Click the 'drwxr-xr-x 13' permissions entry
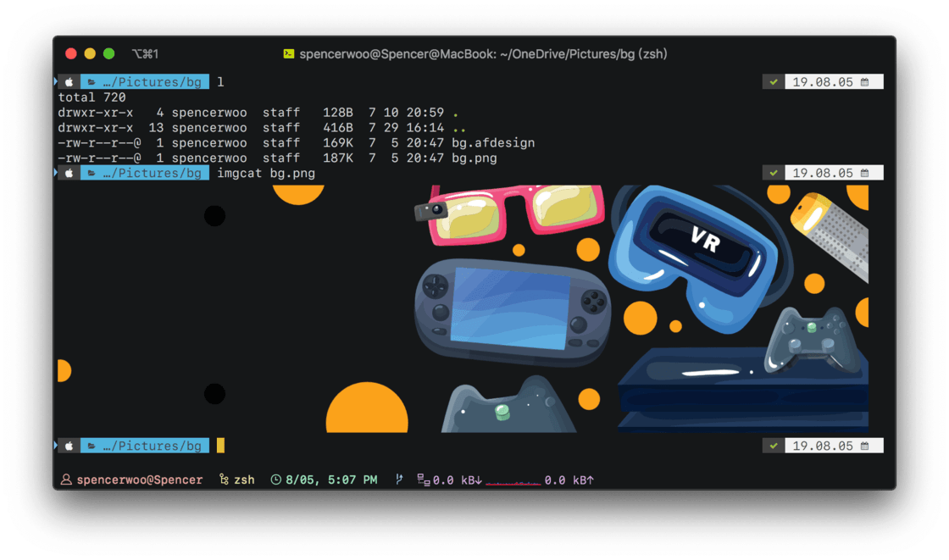Screen dimensions: 949x560 click(x=111, y=128)
